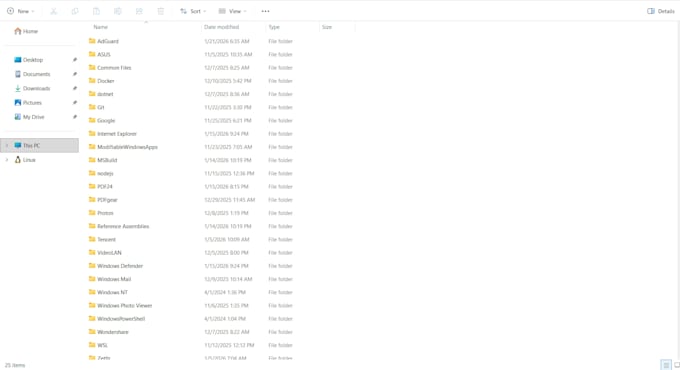Sort by Date modified column header

[222, 27]
